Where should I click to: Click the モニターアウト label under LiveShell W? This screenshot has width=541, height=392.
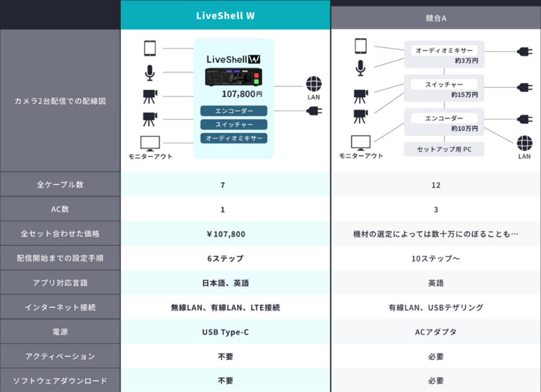pos(150,156)
